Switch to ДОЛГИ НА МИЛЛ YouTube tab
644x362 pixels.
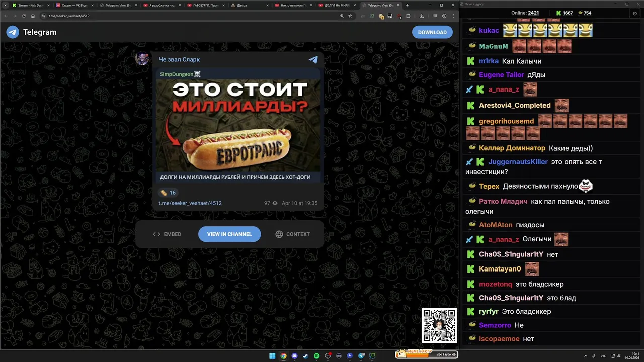coord(336,5)
